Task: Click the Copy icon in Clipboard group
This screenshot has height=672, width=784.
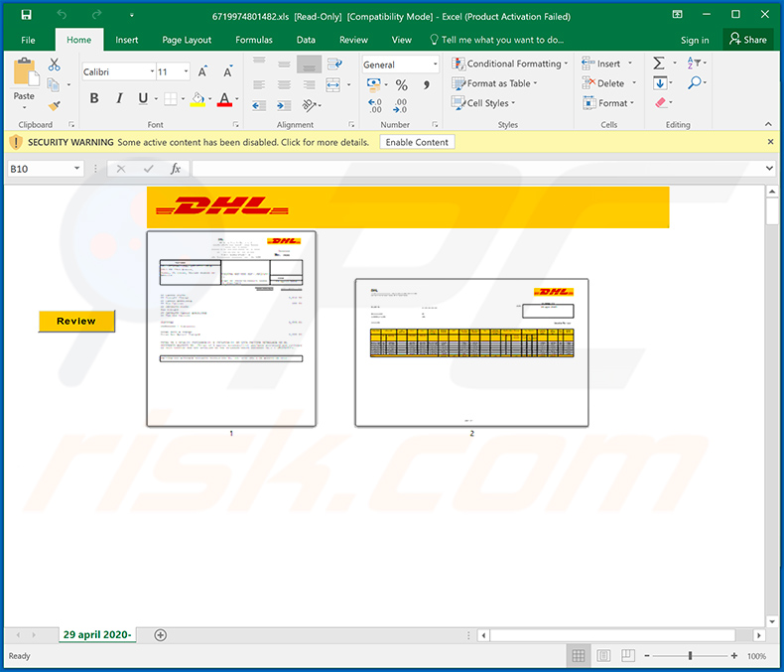Action: (x=53, y=84)
